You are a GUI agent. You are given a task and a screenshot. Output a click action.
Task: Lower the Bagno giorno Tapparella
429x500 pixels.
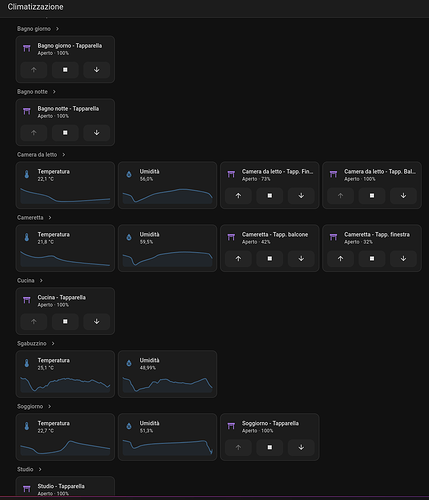[97, 70]
